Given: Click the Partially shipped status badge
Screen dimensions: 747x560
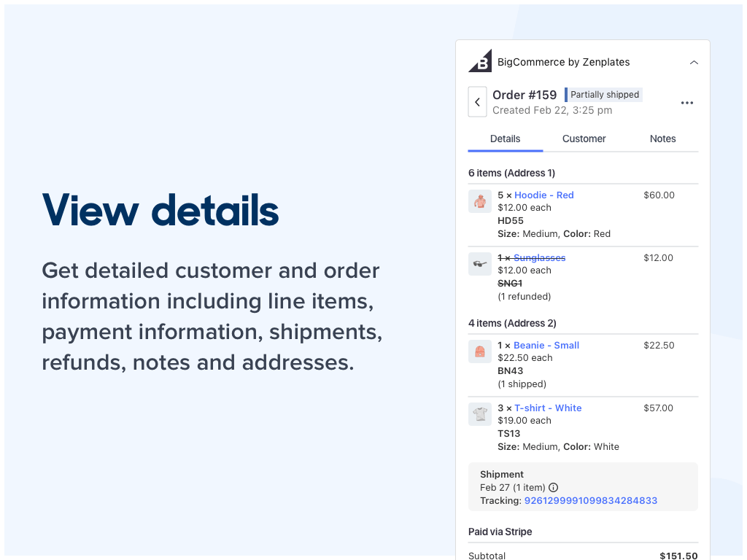Looking at the screenshot, I should 603,94.
